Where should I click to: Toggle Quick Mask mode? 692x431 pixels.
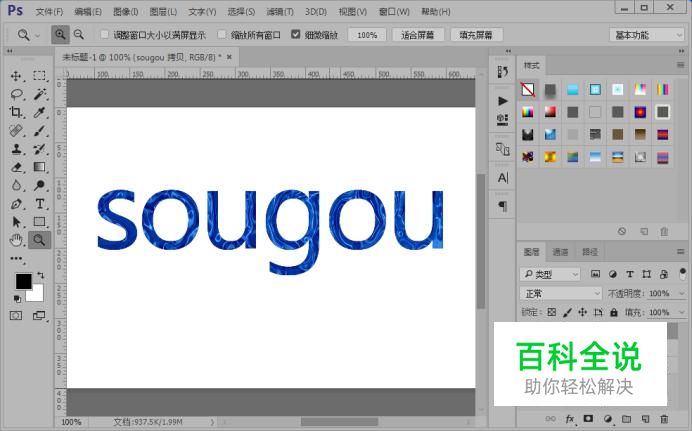16,315
